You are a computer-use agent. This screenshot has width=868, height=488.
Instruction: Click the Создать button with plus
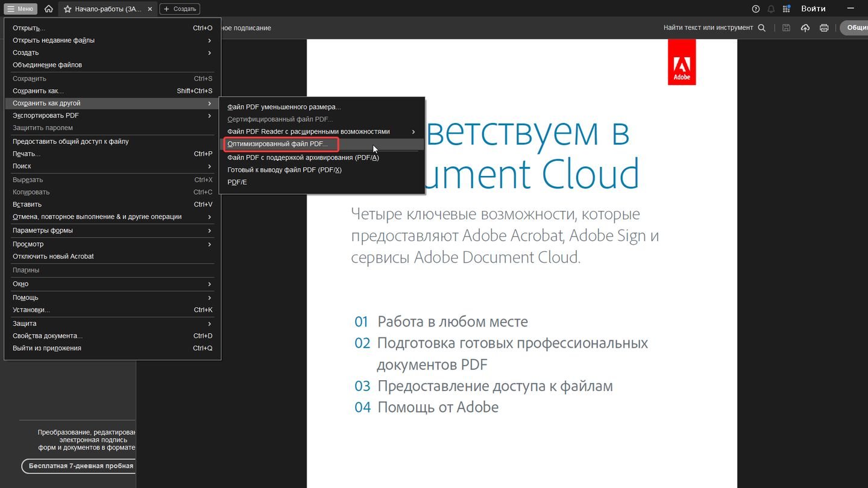point(179,9)
